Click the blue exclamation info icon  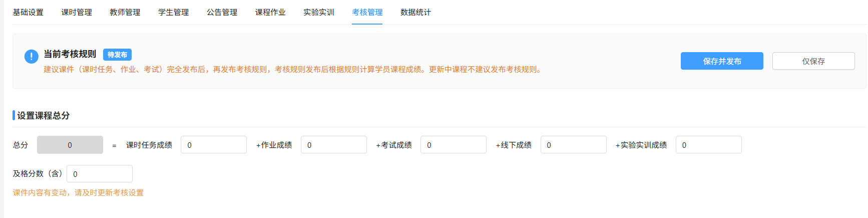pos(31,57)
